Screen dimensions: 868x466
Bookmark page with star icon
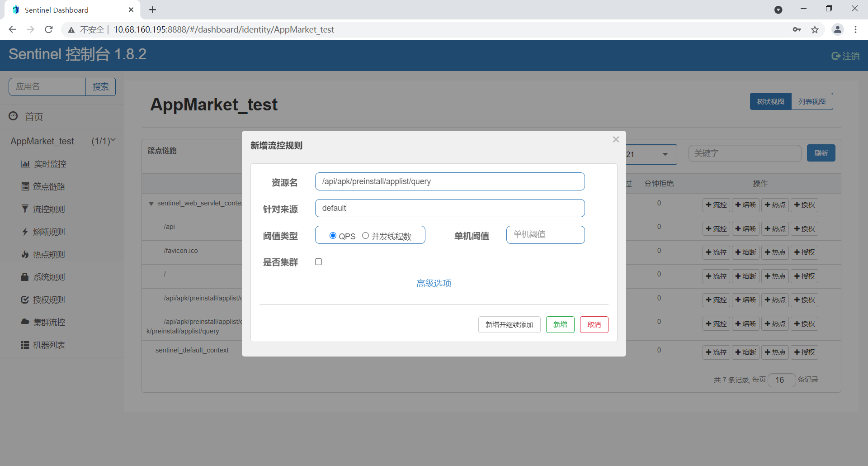click(815, 29)
